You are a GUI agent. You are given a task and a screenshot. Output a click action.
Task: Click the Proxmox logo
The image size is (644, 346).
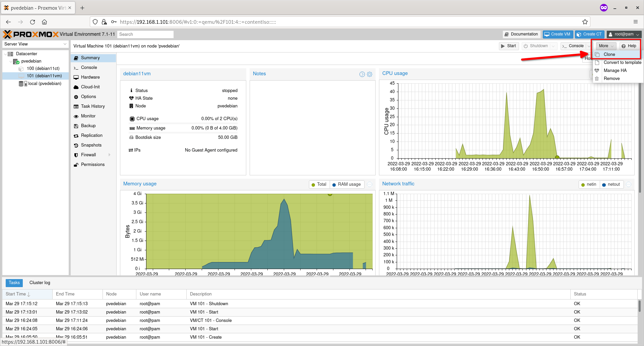tap(31, 34)
